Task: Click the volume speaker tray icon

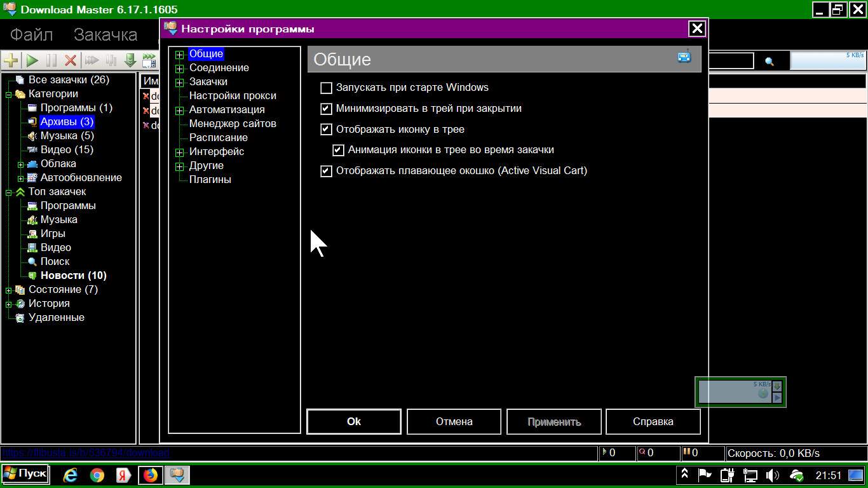Action: pyautogui.click(x=773, y=475)
